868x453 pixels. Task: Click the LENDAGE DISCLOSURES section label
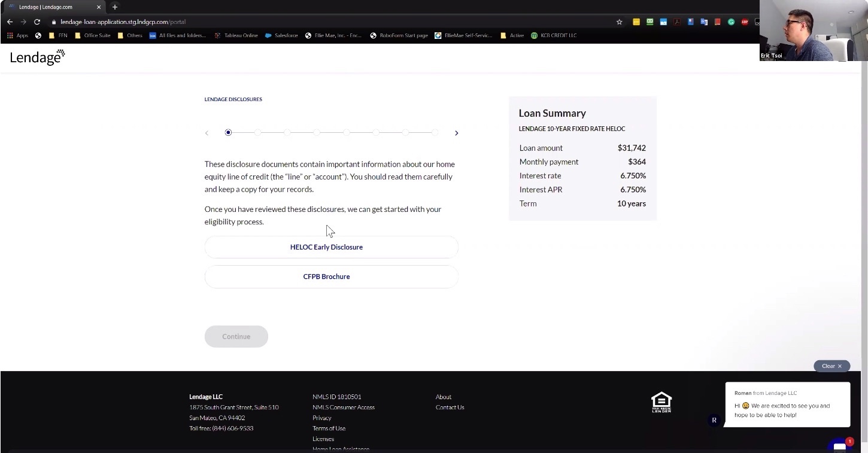tap(233, 99)
